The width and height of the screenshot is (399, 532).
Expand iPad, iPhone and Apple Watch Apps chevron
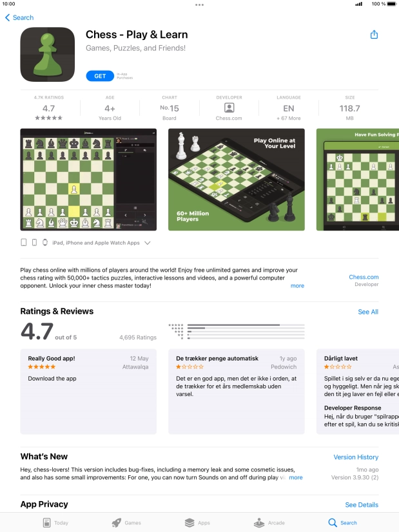[x=148, y=243]
